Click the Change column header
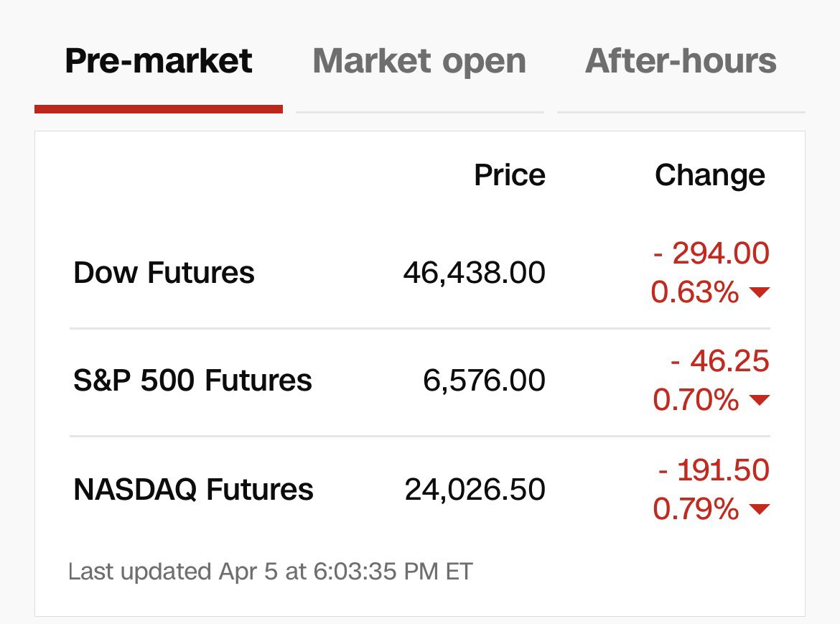 coord(710,175)
